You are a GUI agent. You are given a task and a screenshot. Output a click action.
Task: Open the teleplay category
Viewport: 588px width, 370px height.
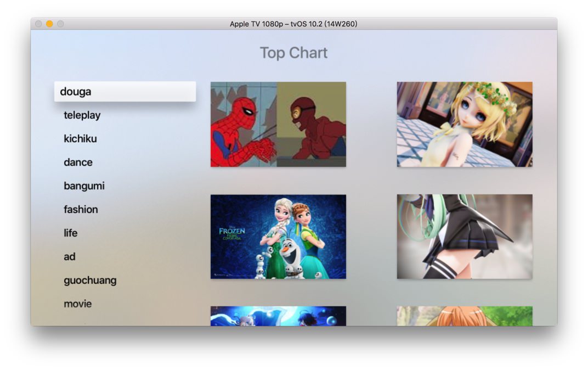pyautogui.click(x=82, y=115)
